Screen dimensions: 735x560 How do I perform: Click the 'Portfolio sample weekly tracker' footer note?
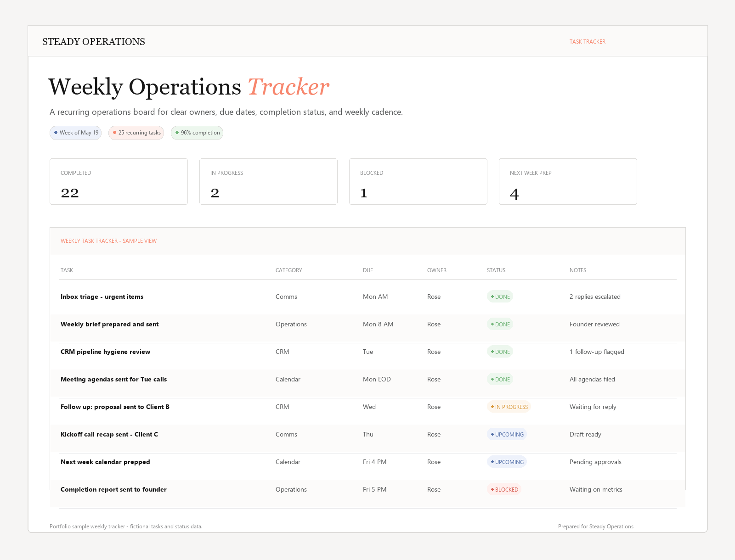(126, 526)
